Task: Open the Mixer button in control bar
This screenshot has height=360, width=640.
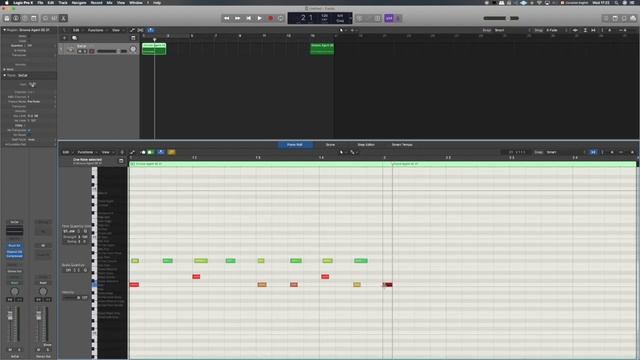Action: click(54, 18)
